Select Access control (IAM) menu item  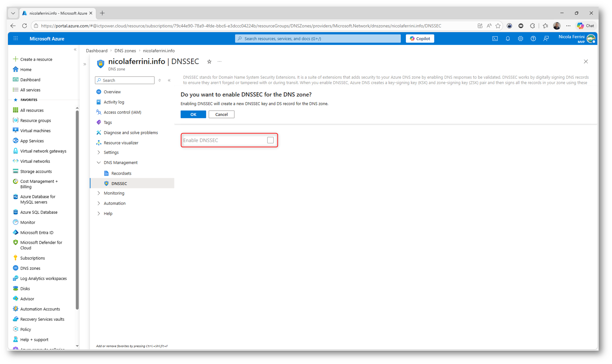click(x=122, y=112)
